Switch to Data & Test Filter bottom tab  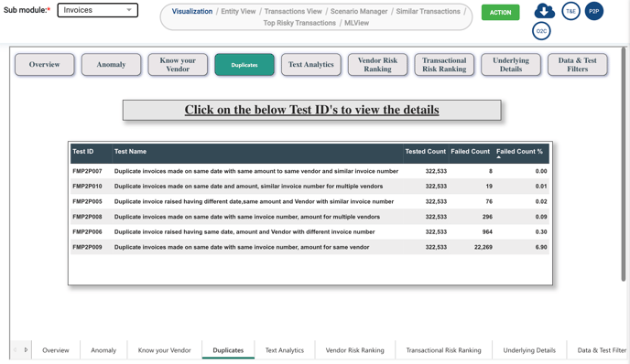coord(602,350)
